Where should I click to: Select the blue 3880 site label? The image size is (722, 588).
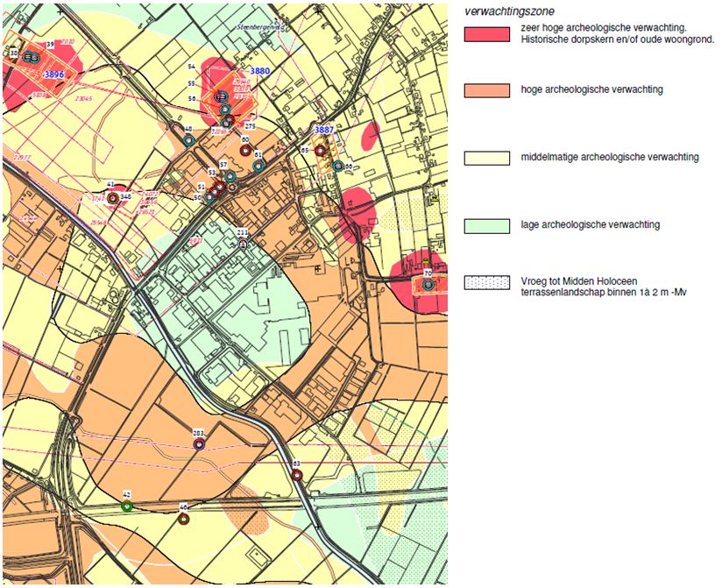(x=260, y=71)
